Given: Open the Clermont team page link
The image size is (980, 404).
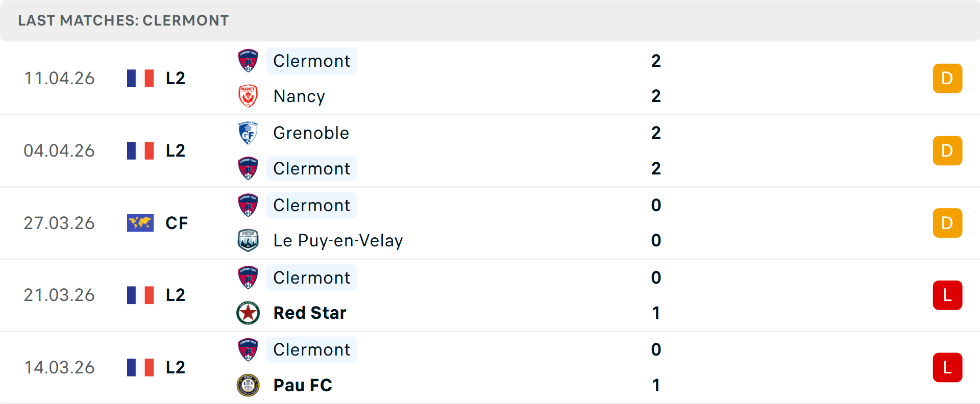Looking at the screenshot, I should point(311,61).
